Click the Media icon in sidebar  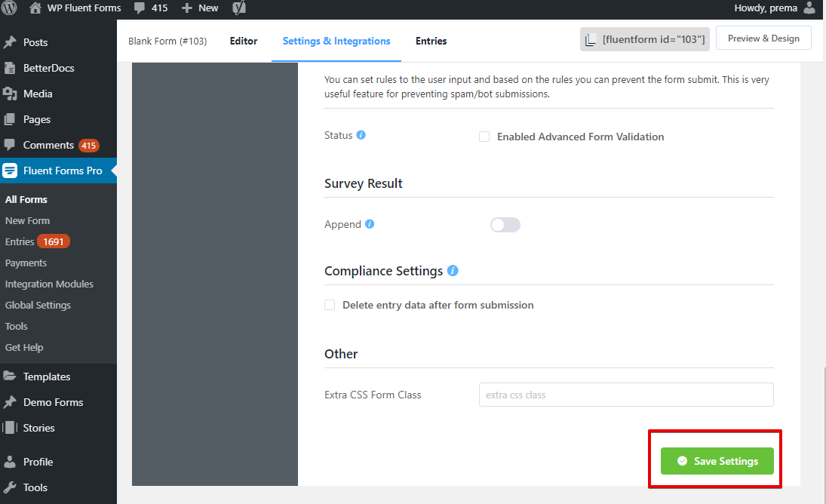[x=10, y=94]
